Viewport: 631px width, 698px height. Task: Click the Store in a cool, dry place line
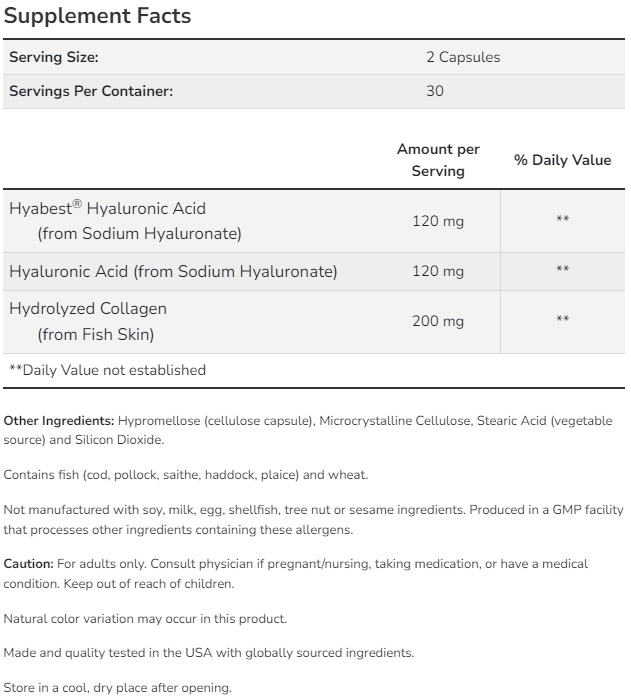point(117,687)
